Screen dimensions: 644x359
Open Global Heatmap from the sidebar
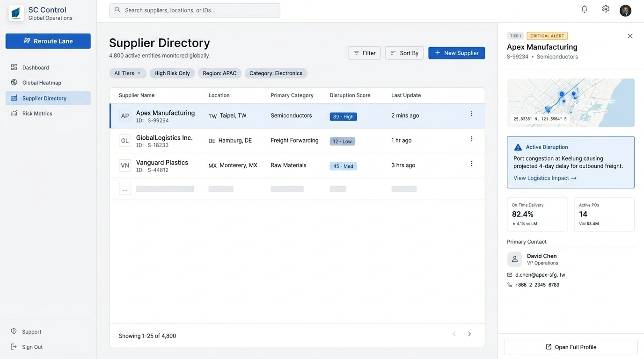pos(48,83)
